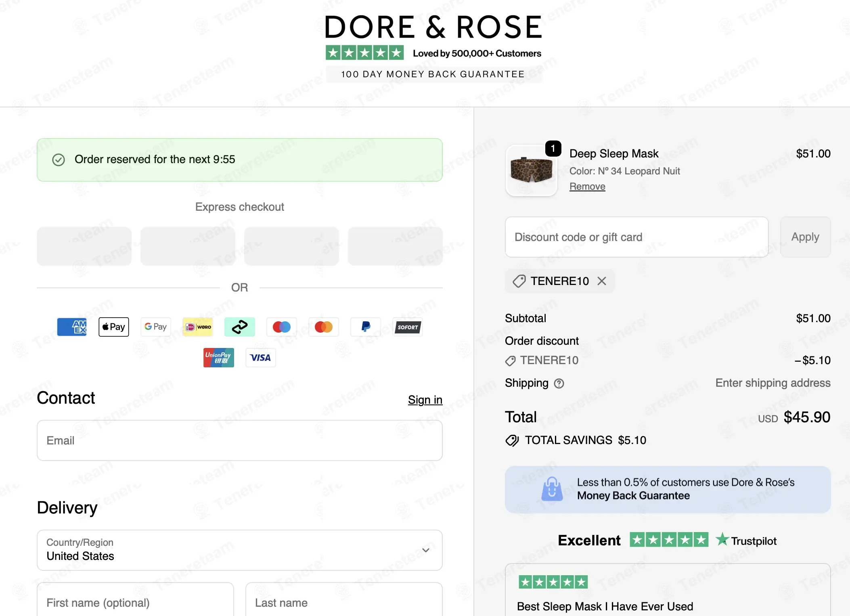Focus the Last name field
The image size is (850, 616).
click(x=344, y=599)
